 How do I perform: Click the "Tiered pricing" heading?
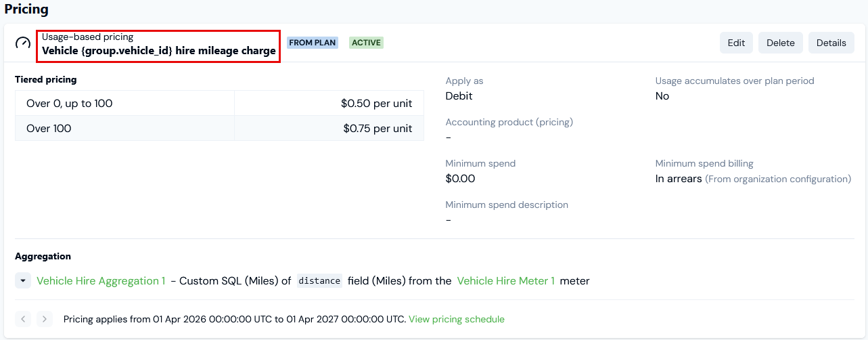pos(46,79)
